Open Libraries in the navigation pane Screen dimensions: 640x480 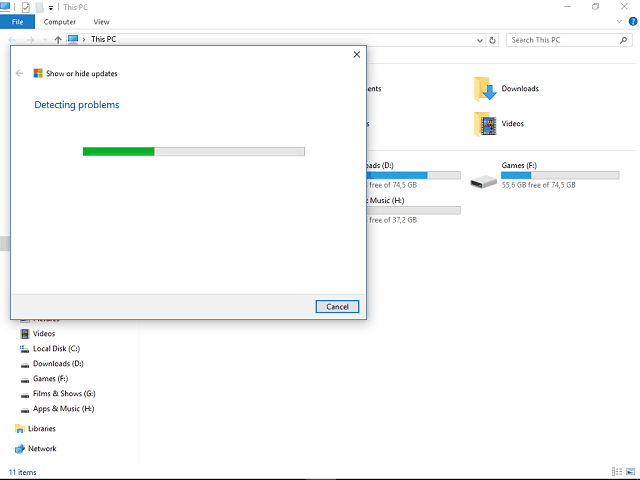click(42, 429)
